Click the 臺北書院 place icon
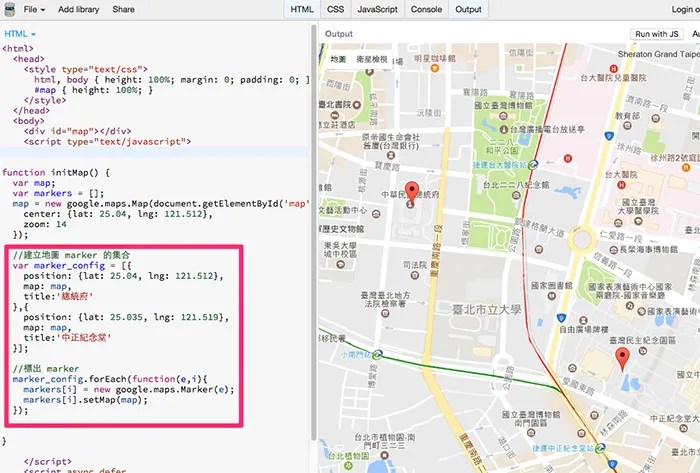The image size is (700, 473). [357, 105]
